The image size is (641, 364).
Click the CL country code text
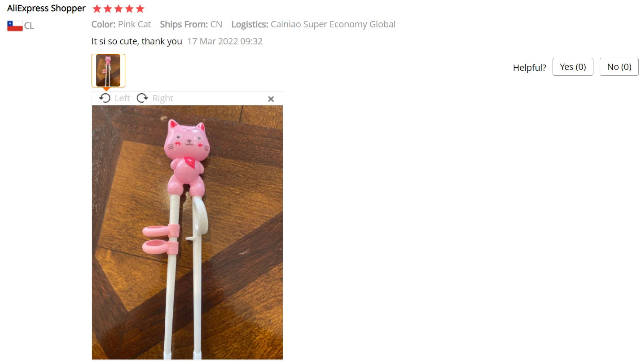(29, 26)
